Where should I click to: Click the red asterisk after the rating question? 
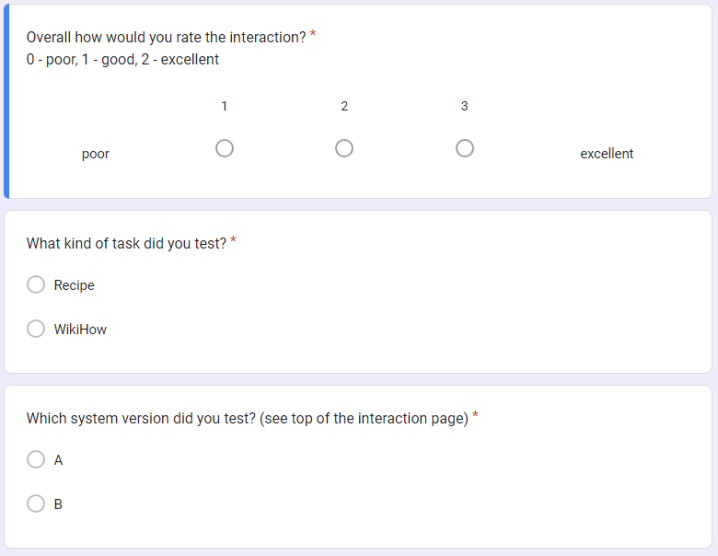(313, 36)
